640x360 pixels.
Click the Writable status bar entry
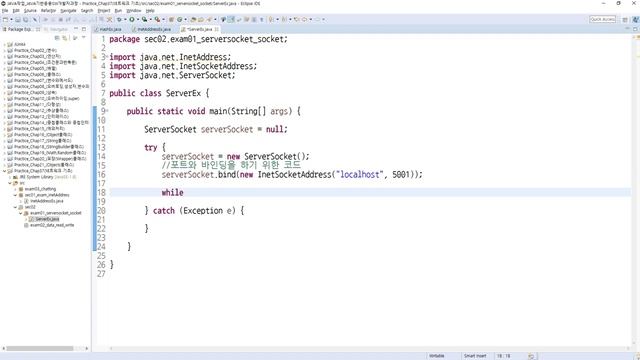click(x=436, y=356)
